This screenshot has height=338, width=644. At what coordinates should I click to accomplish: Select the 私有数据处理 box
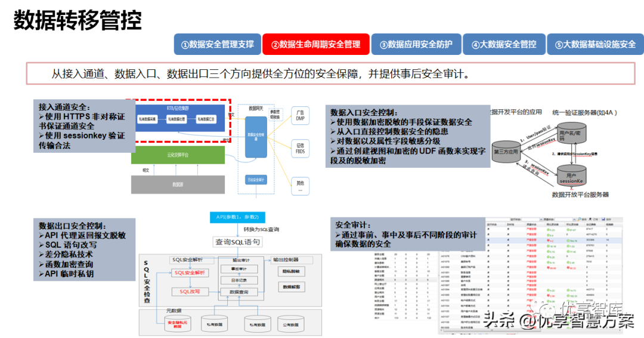coord(176,119)
